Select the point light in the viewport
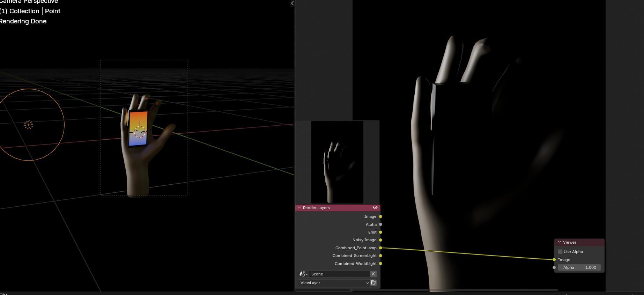This screenshot has width=644, height=295. [x=29, y=125]
